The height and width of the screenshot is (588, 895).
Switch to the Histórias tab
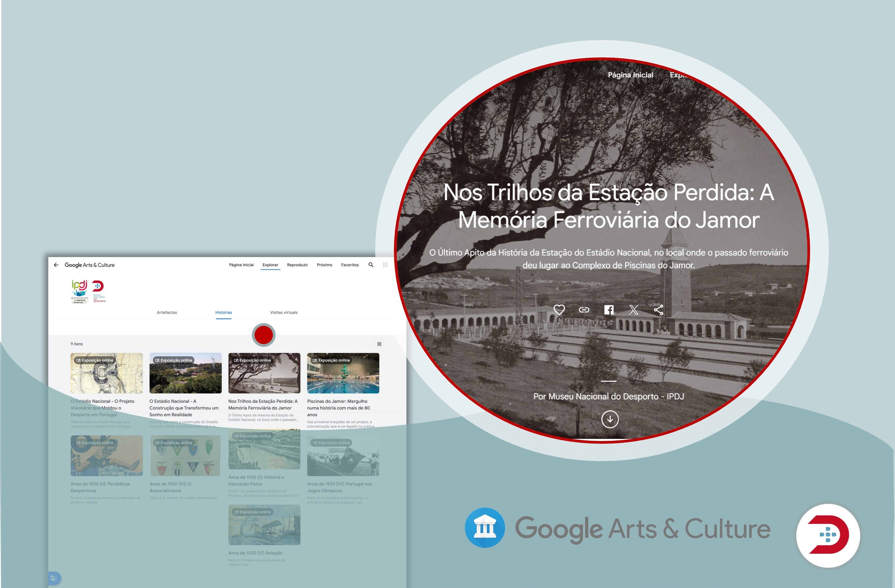(x=224, y=312)
